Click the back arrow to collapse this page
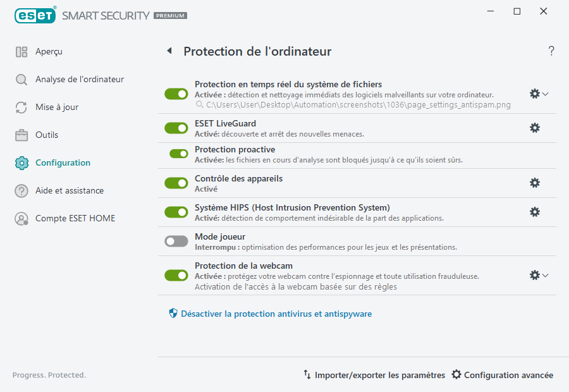 169,51
